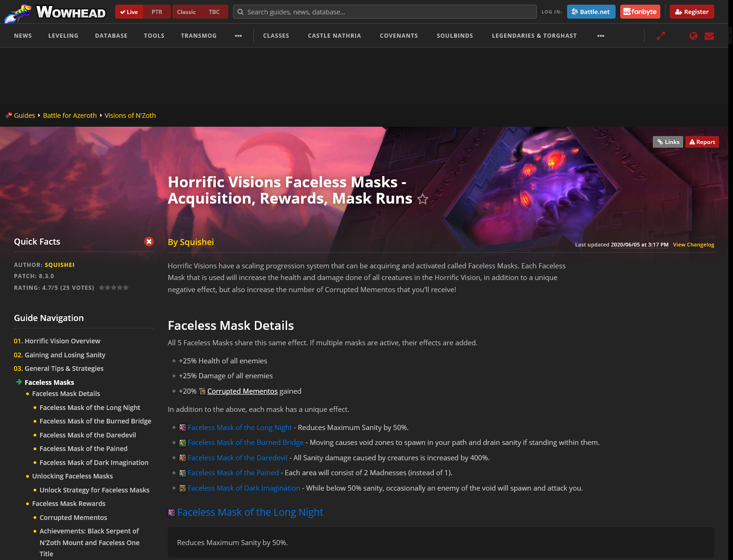Click last updated date 2020/06/05
The height and width of the screenshot is (560, 733).
639,245
